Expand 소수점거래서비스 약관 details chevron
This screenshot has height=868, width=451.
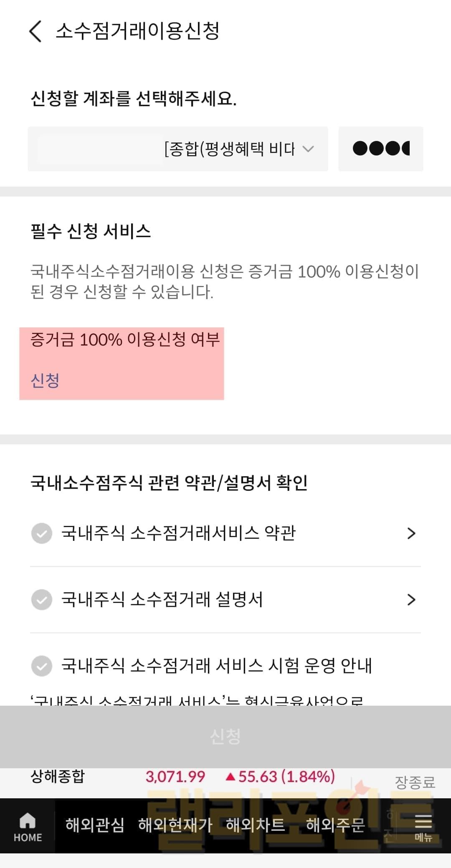click(411, 533)
